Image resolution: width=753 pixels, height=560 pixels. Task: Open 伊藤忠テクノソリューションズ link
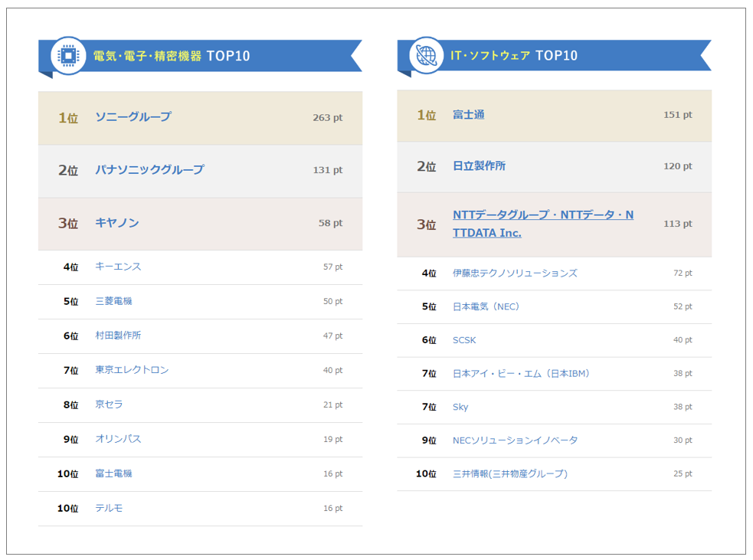point(515,273)
